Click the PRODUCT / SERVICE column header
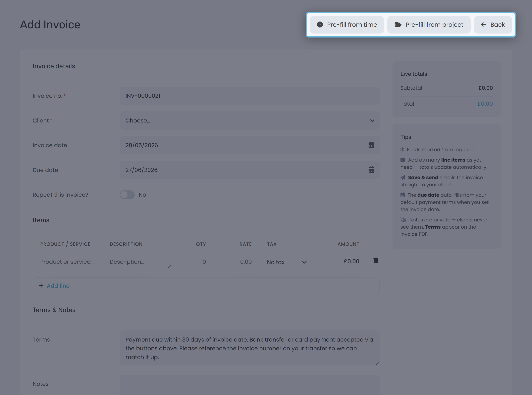This screenshot has width=532, height=395. point(65,244)
